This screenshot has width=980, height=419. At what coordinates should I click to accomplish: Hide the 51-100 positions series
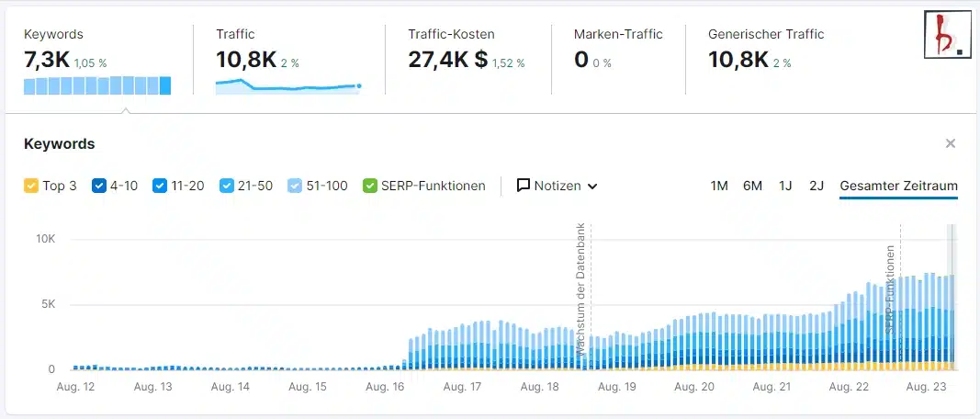click(x=295, y=186)
